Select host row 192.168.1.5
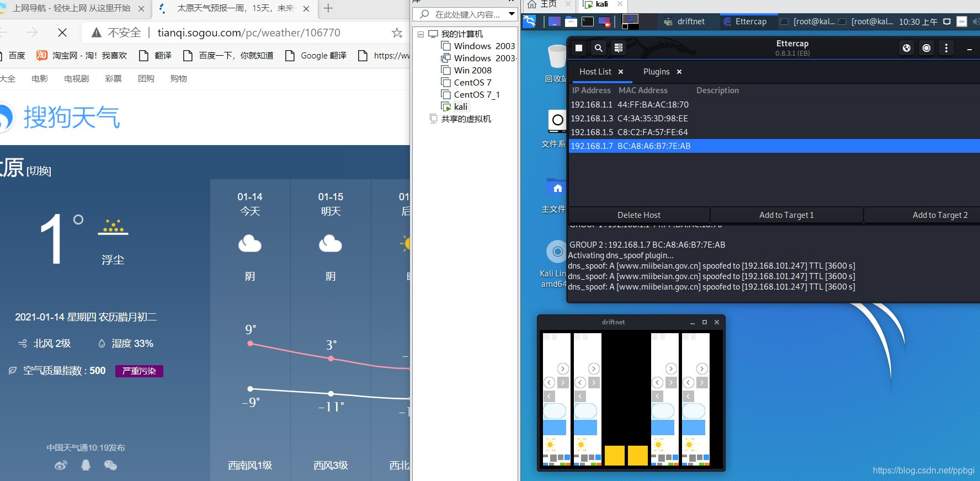 pos(774,132)
